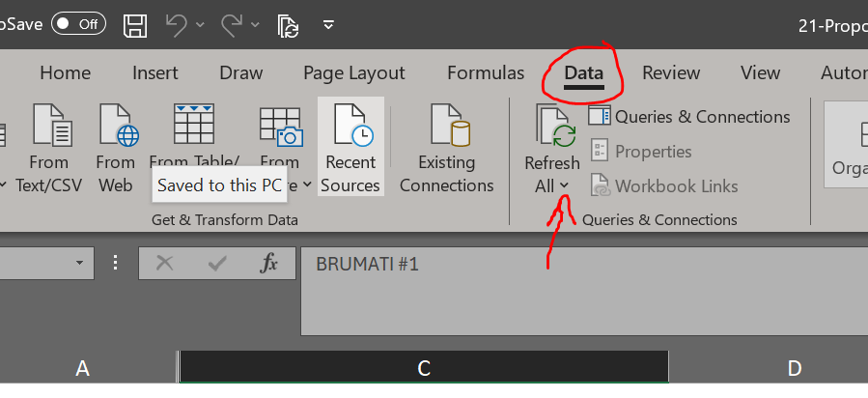Toggle the AutoSave switch
The height and width of the screenshot is (398, 868).
pyautogui.click(x=79, y=24)
